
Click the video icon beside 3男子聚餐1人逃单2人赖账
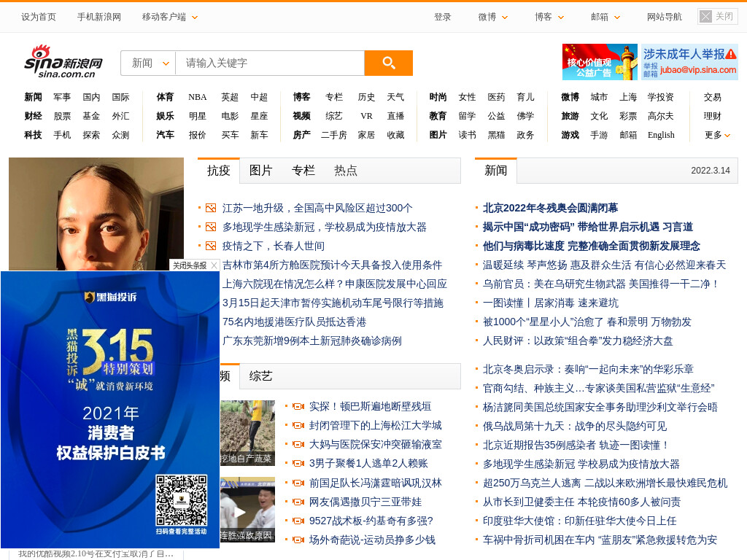click(x=298, y=464)
